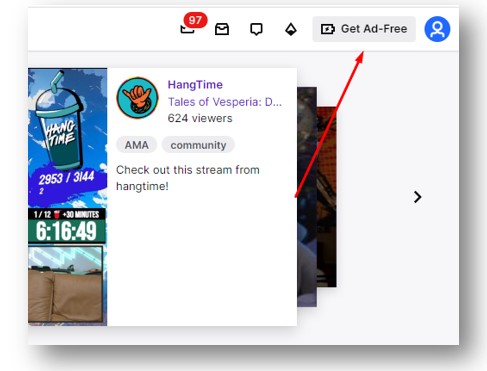Click the HangTime shaka hand avatar
Image resolution: width=487 pixels, height=371 pixels.
coord(137,98)
